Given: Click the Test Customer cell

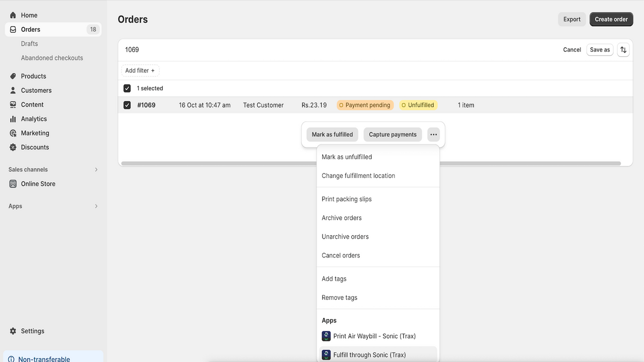Looking at the screenshot, I should (264, 105).
